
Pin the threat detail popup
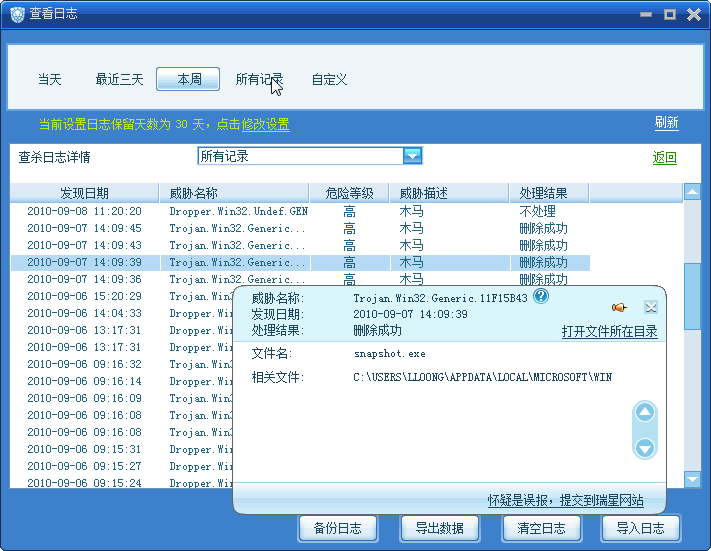(619, 307)
